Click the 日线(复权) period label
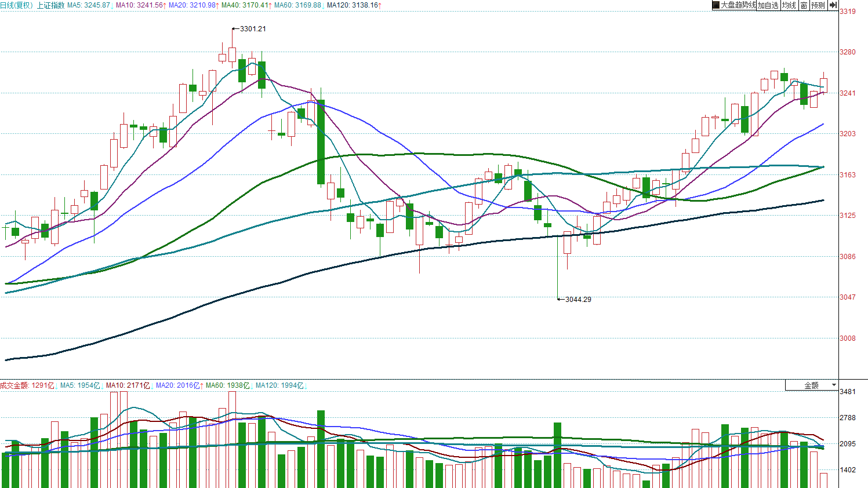 pos(17,5)
